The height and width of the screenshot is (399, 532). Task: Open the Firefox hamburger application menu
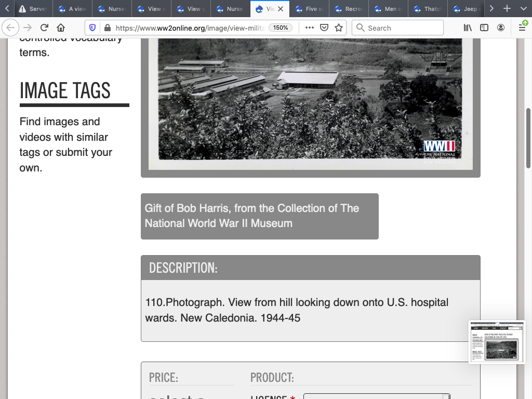click(x=522, y=28)
